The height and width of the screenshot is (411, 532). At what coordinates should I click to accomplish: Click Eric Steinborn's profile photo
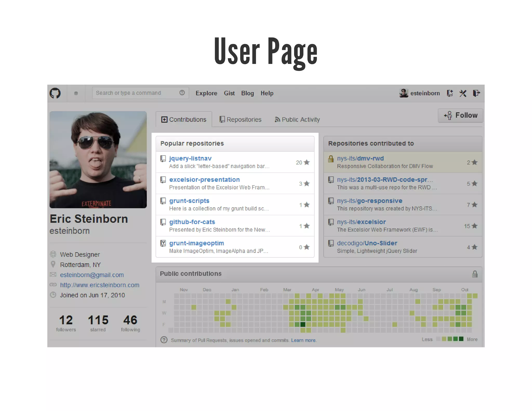pyautogui.click(x=98, y=160)
